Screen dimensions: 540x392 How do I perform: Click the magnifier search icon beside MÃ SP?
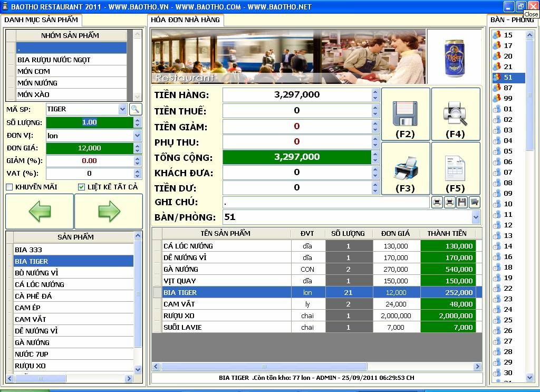[x=136, y=109]
